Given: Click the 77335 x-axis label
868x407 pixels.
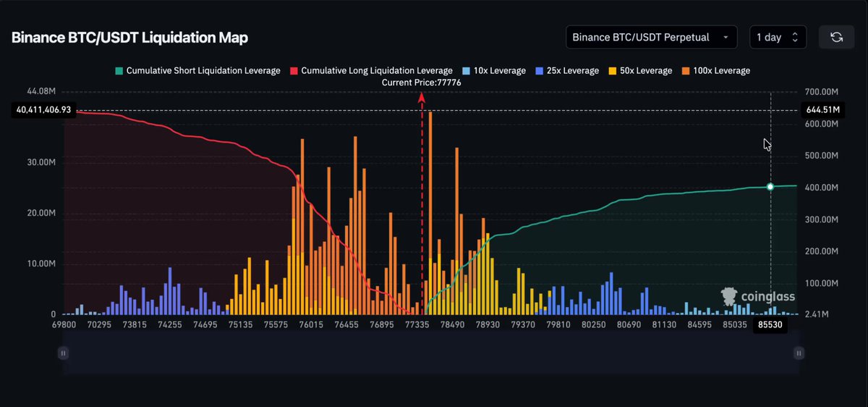Looking at the screenshot, I should [417, 326].
